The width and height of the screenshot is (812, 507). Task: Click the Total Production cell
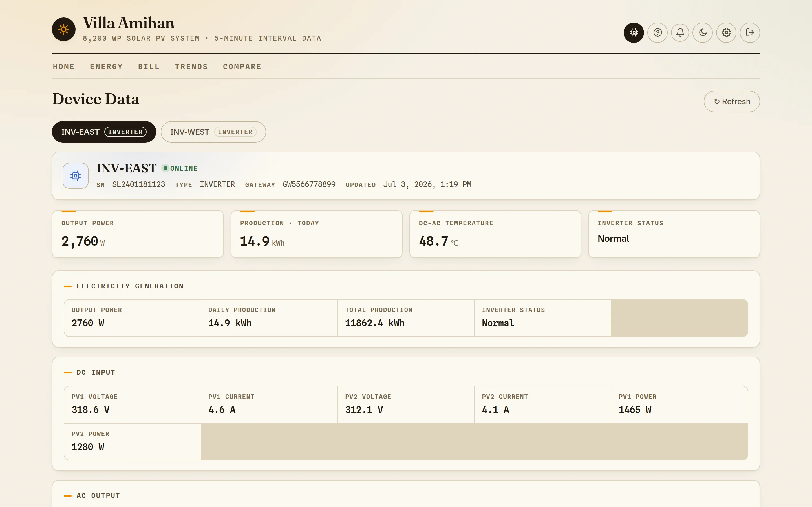406,317
